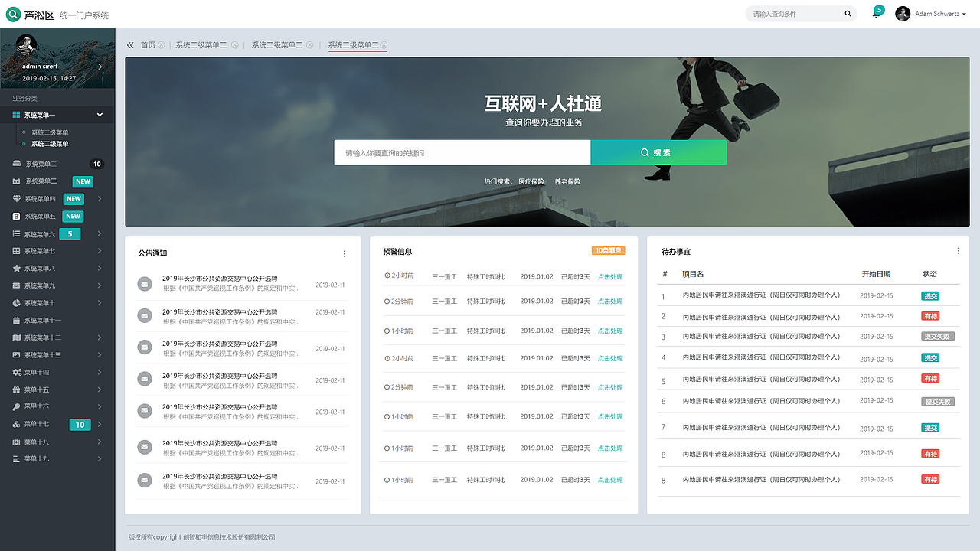This screenshot has height=551, width=980.
Task: Click 提交 status in row 1
Action: pos(930,295)
